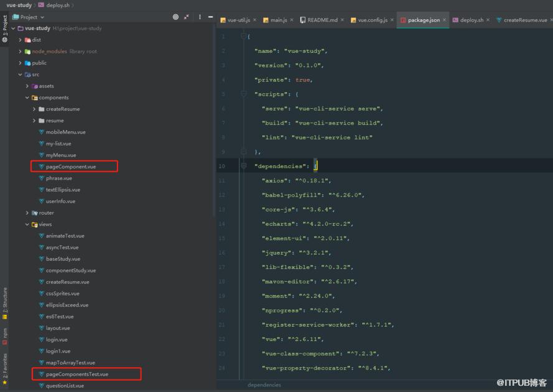The image size is (553, 392).
Task: Click the dependencies breadcrumb at editor bottom
Action: tap(264, 385)
